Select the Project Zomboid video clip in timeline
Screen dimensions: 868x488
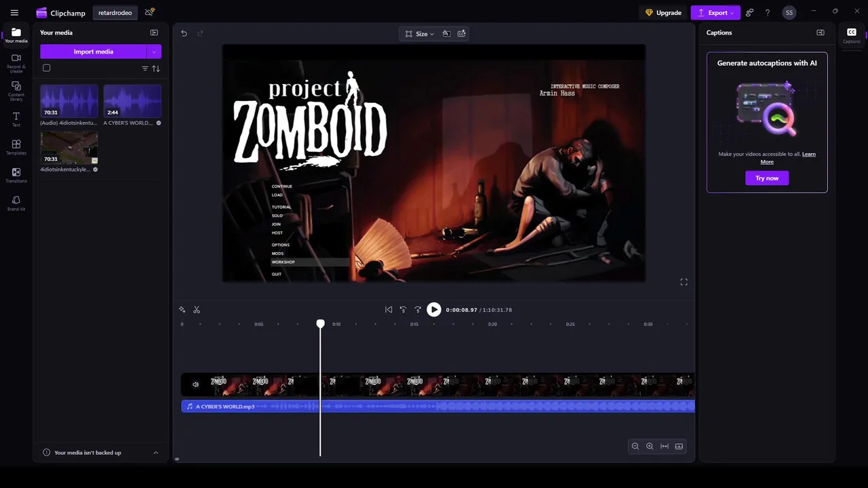pos(438,384)
